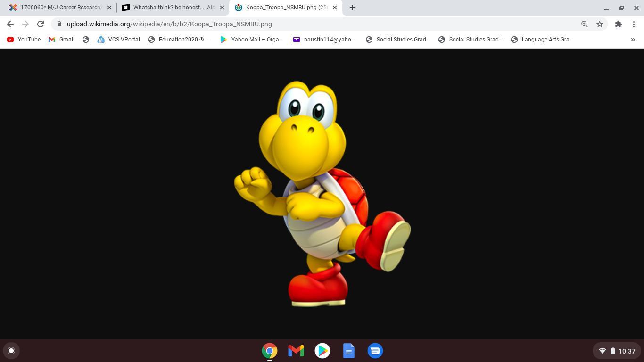Launch Gmail app from the shelf

(296, 351)
